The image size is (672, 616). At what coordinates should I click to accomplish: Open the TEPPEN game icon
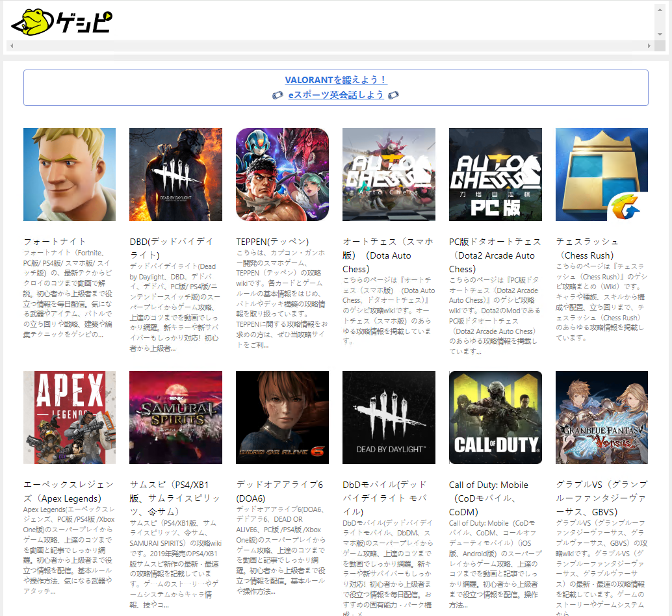point(283,174)
